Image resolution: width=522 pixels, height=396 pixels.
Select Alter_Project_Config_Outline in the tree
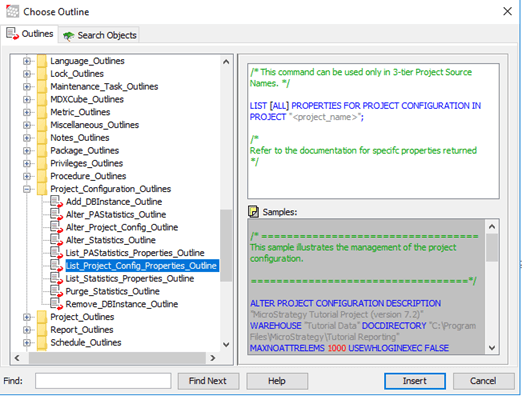pyautogui.click(x=122, y=227)
